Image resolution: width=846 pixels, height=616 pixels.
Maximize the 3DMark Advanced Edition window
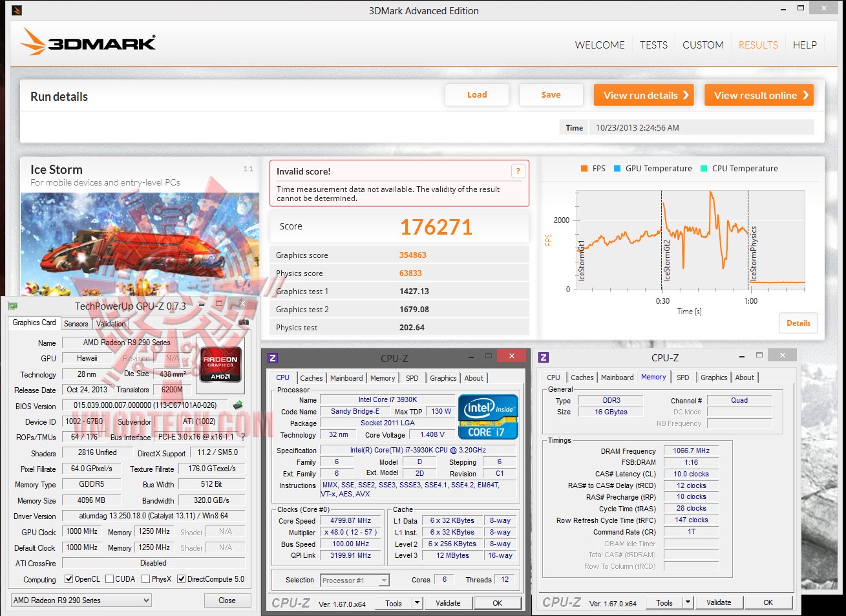coord(801,8)
